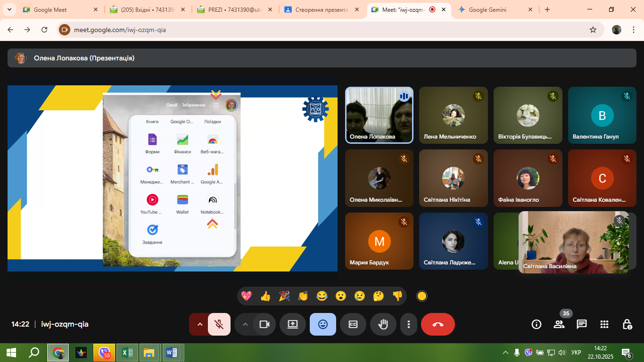Image resolution: width=644 pixels, height=362 pixels.
Task: Open the Meeting details info icon
Action: (x=536, y=324)
